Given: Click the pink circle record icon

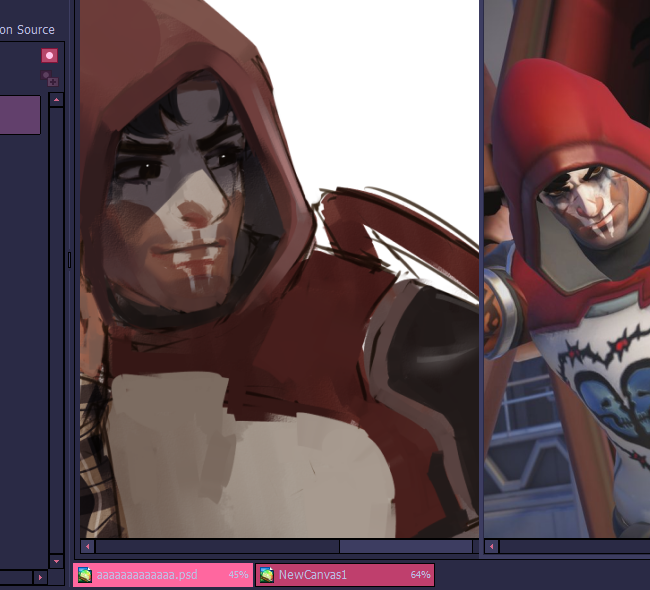Looking at the screenshot, I should tap(49, 56).
